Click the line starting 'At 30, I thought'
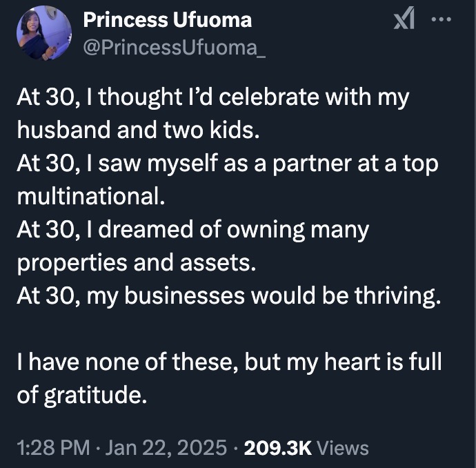 coord(212,97)
